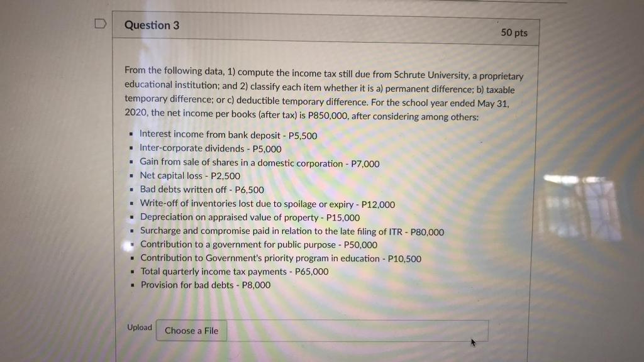Click the Write-off of inventories bullet item
The image size is (644, 362).
pos(266,204)
